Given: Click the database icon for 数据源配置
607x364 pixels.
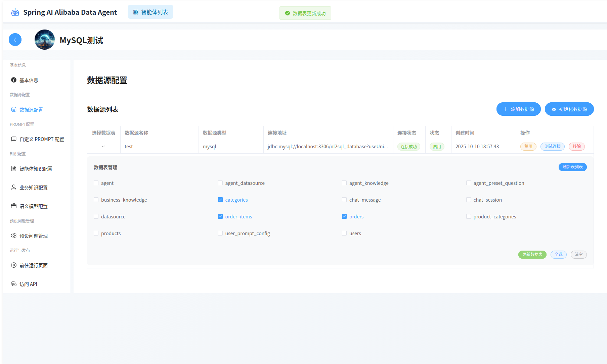Looking at the screenshot, I should pos(14,109).
